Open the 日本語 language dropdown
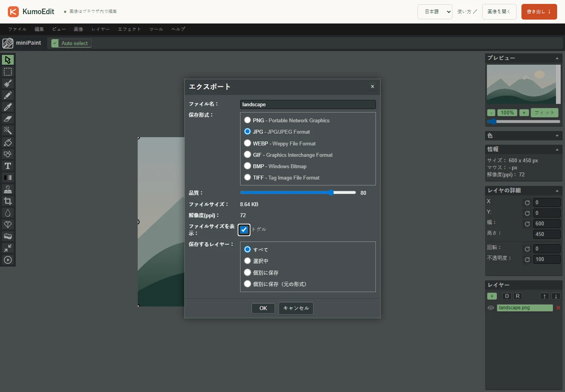 tap(435, 12)
